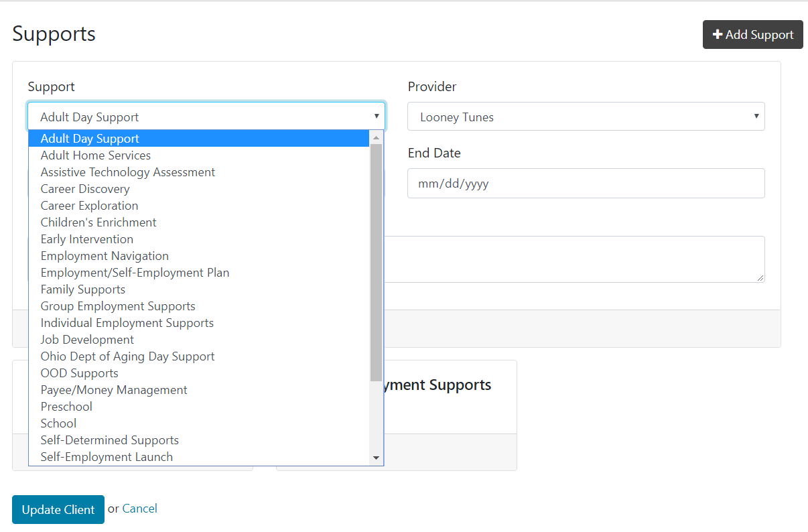Collapse the Support dropdown box

pos(206,117)
